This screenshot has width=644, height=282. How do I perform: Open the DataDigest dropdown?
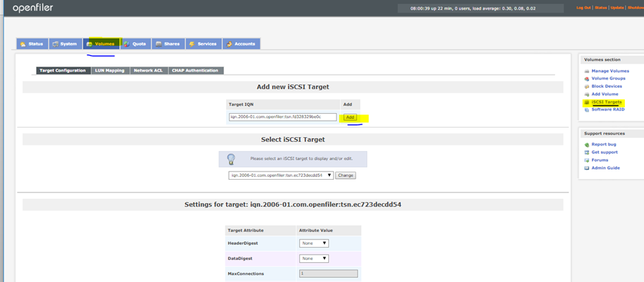314,259
